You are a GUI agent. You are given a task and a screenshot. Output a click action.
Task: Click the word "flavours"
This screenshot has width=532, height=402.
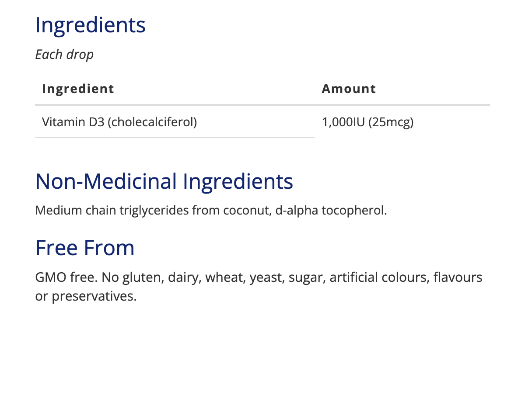(x=458, y=277)
